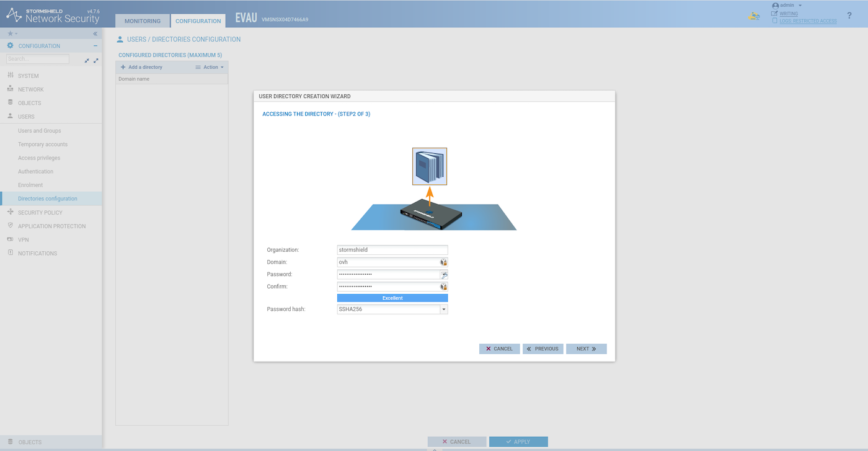The width and height of the screenshot is (868, 451).
Task: Open the Password hash dropdown
Action: (x=443, y=310)
